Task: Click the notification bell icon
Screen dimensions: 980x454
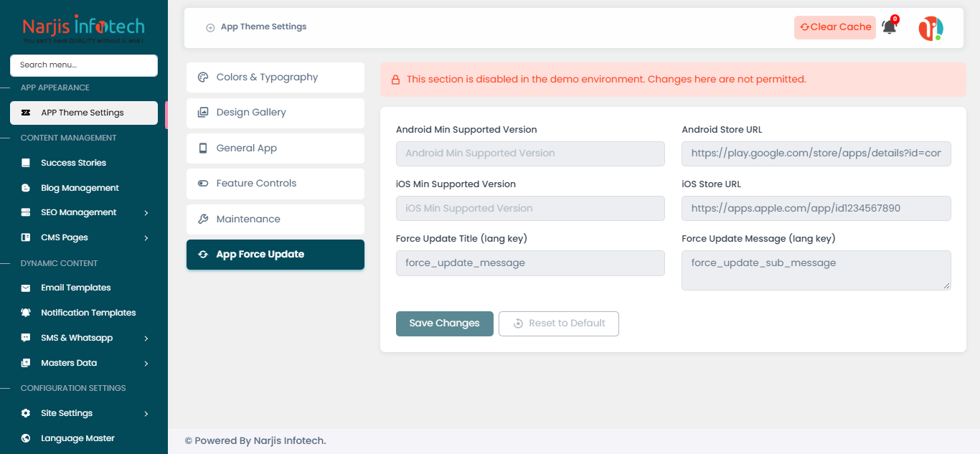Action: [x=889, y=27]
